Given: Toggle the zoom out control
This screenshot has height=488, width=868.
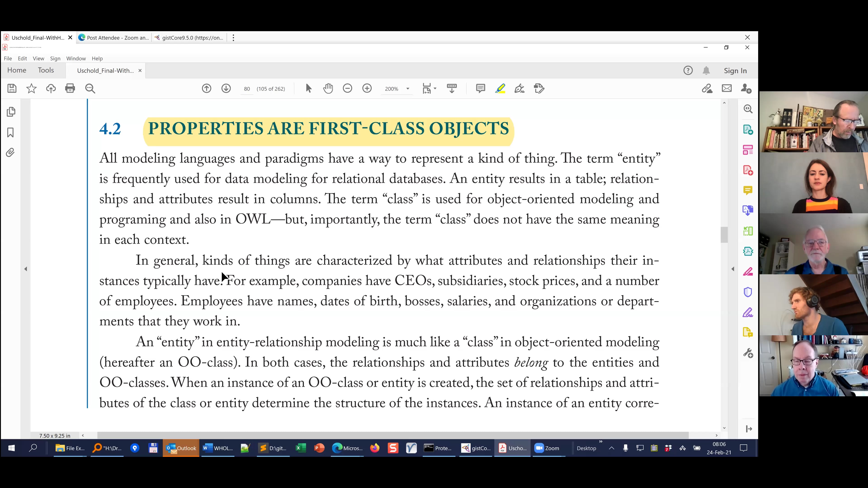Looking at the screenshot, I should pyautogui.click(x=347, y=88).
